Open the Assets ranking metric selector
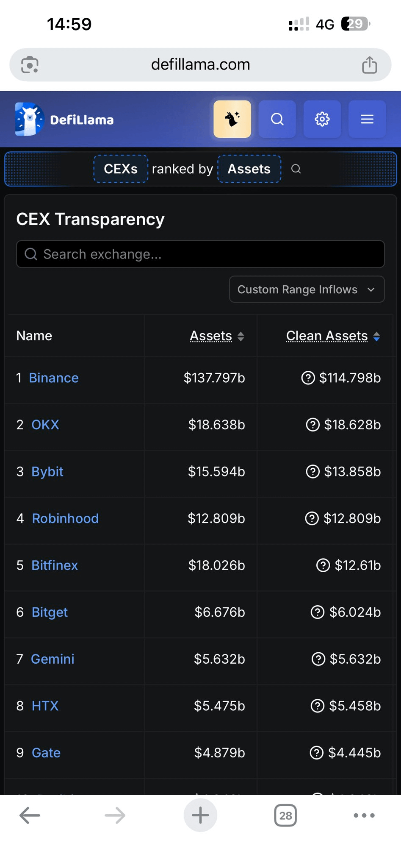Image resolution: width=401 pixels, height=868 pixels. (x=249, y=169)
